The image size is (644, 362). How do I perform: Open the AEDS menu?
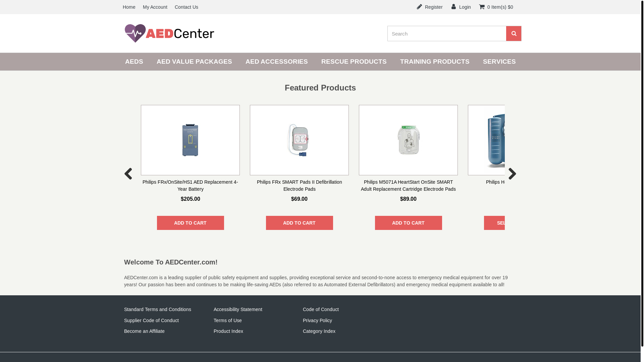click(x=134, y=62)
